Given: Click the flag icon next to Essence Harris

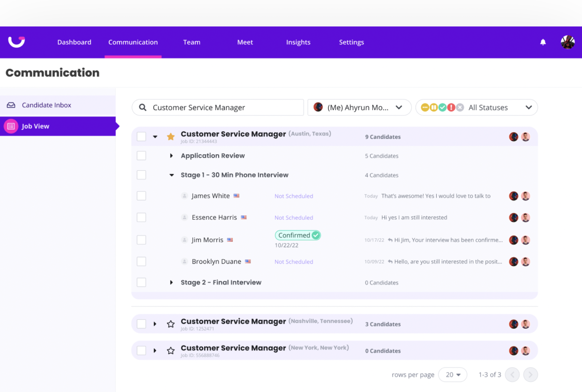Looking at the screenshot, I should [x=244, y=217].
